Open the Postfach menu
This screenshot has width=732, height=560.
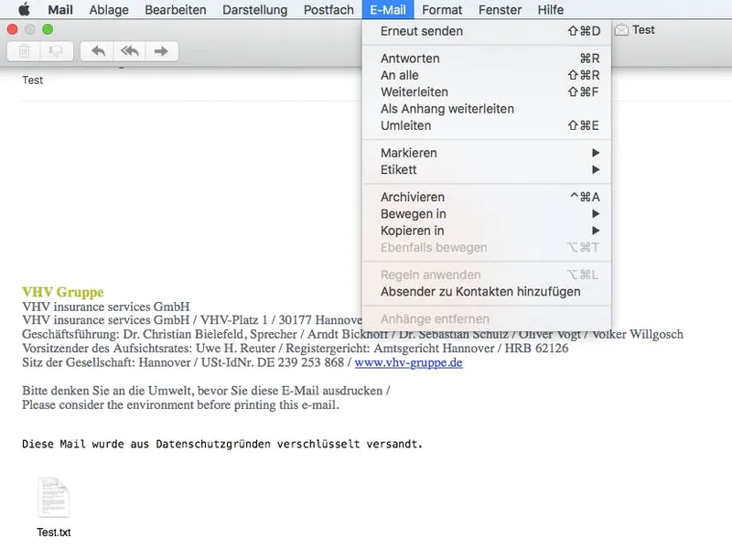pyautogui.click(x=328, y=9)
